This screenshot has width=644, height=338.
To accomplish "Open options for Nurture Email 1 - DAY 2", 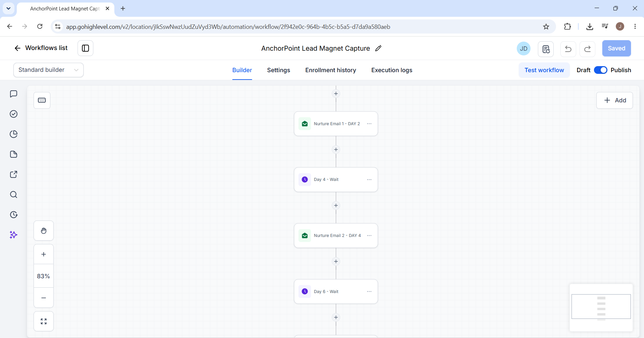I will pyautogui.click(x=369, y=124).
